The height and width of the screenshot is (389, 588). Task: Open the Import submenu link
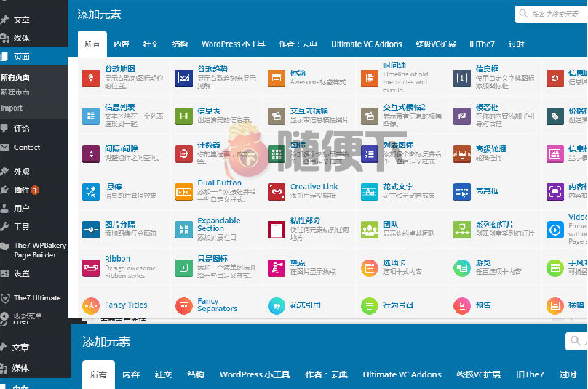tap(12, 108)
